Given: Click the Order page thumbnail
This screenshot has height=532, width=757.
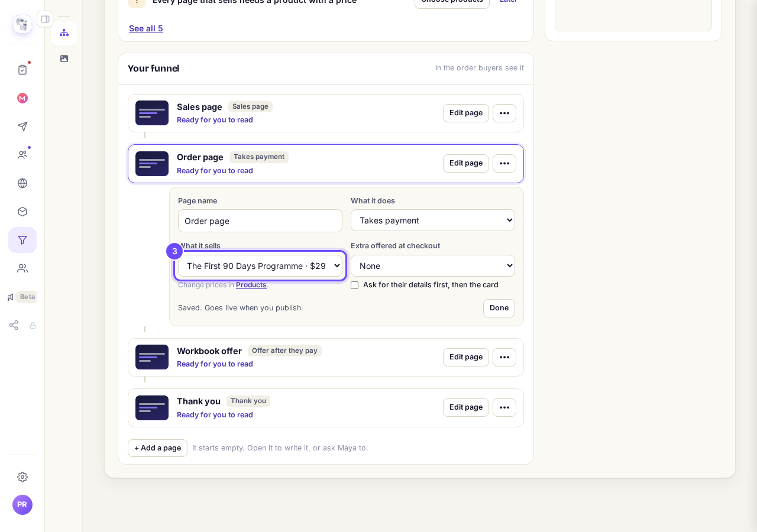Looking at the screenshot, I should click(x=152, y=164).
